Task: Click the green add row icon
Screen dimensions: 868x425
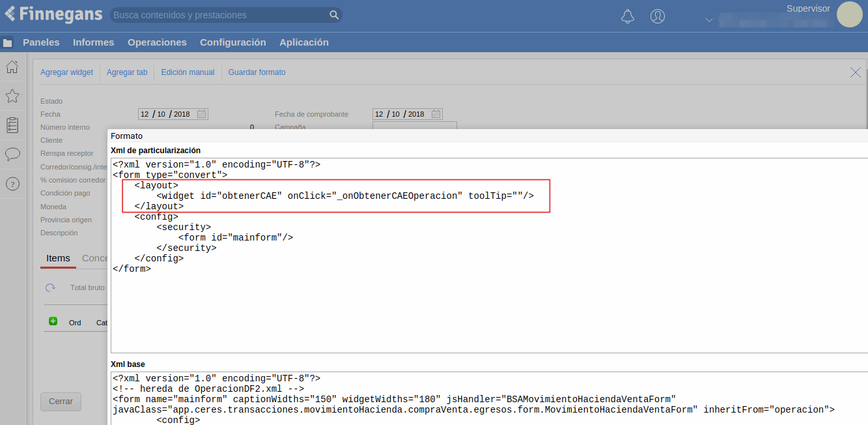Action: coord(53,321)
